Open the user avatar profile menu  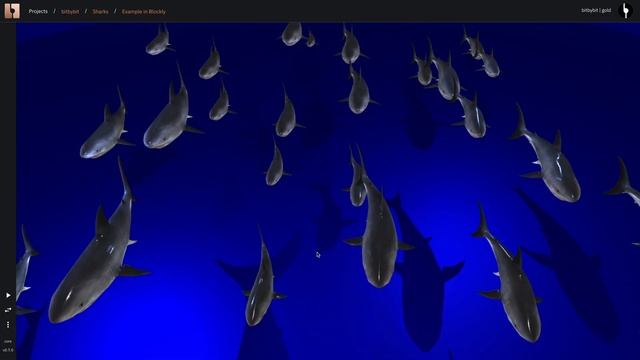pyautogui.click(x=625, y=11)
